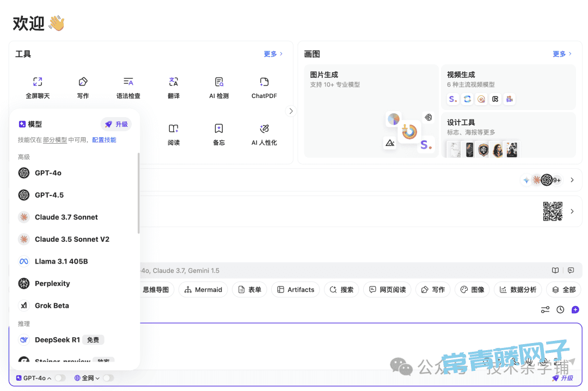Screen dimensions: 588x391
Task: Open the 阅读 reading tool
Action: [x=174, y=135]
